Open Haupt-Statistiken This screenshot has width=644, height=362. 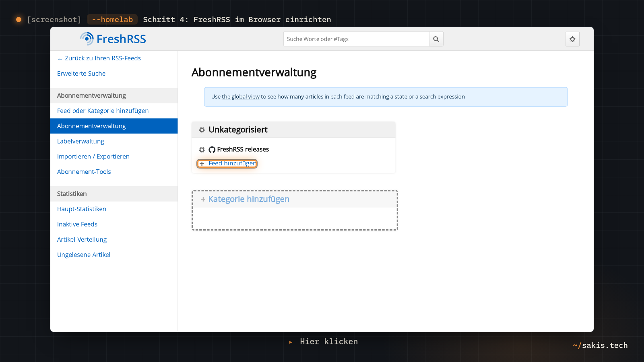click(x=114, y=209)
